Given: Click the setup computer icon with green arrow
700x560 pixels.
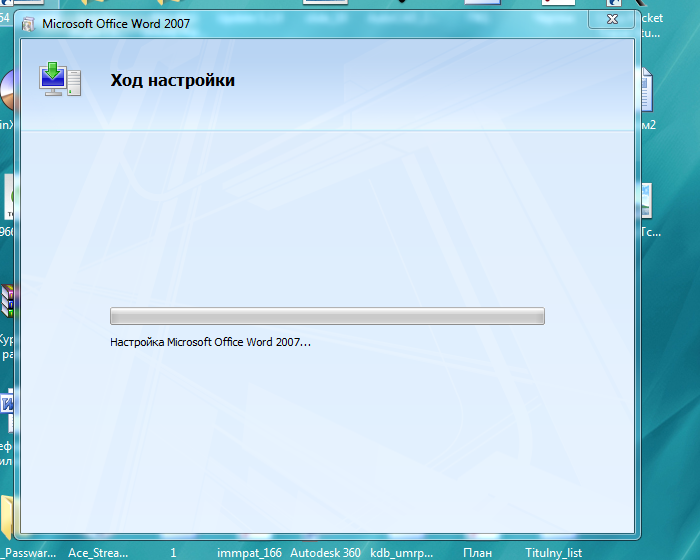Looking at the screenshot, I should coord(59,79).
